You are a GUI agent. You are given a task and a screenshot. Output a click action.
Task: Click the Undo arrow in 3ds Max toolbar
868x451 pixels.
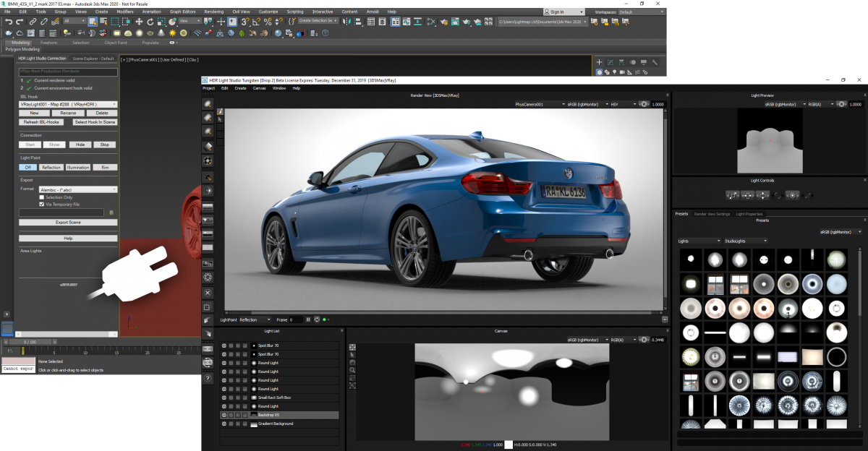[x=8, y=22]
